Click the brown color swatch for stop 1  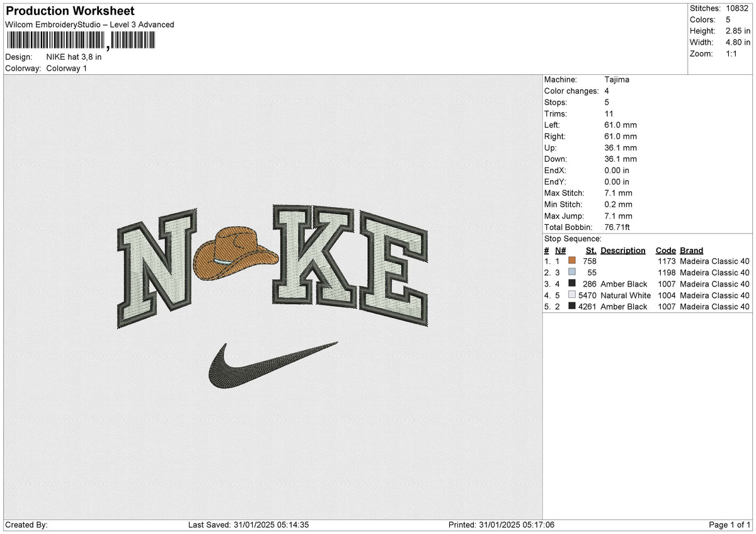coord(572,261)
